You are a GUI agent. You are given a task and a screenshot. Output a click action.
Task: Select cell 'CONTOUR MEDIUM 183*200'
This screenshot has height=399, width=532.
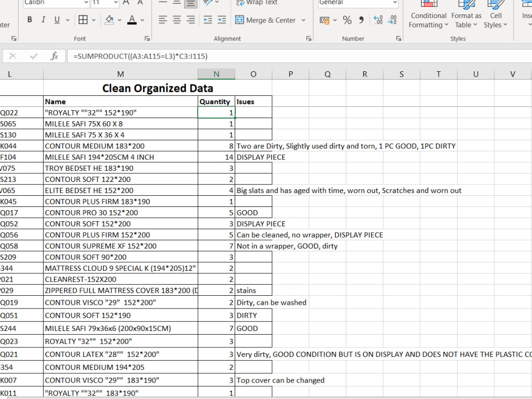120,146
